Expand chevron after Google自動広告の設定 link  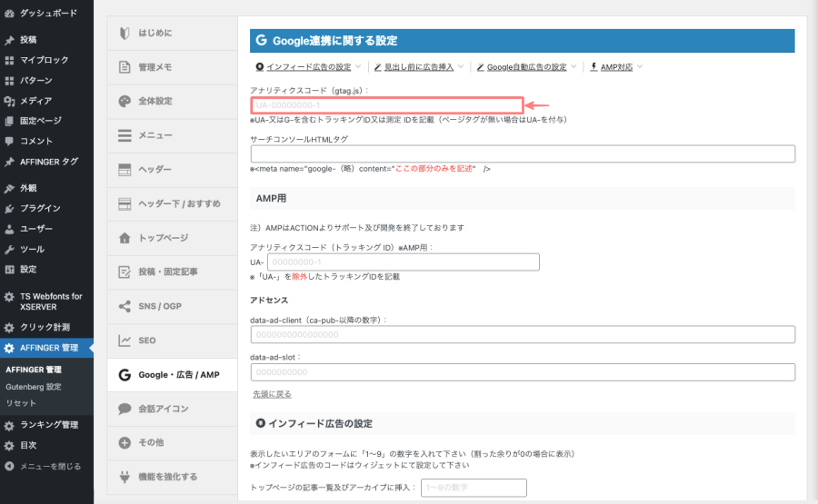[574, 66]
